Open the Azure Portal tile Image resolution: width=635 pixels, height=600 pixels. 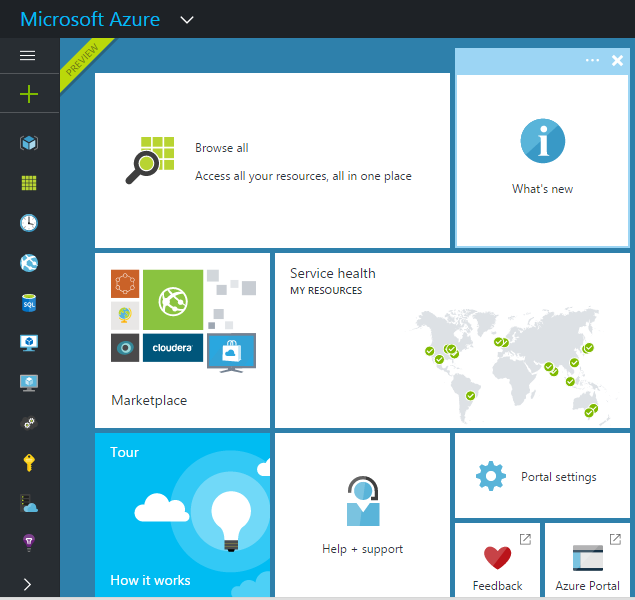[587, 560]
